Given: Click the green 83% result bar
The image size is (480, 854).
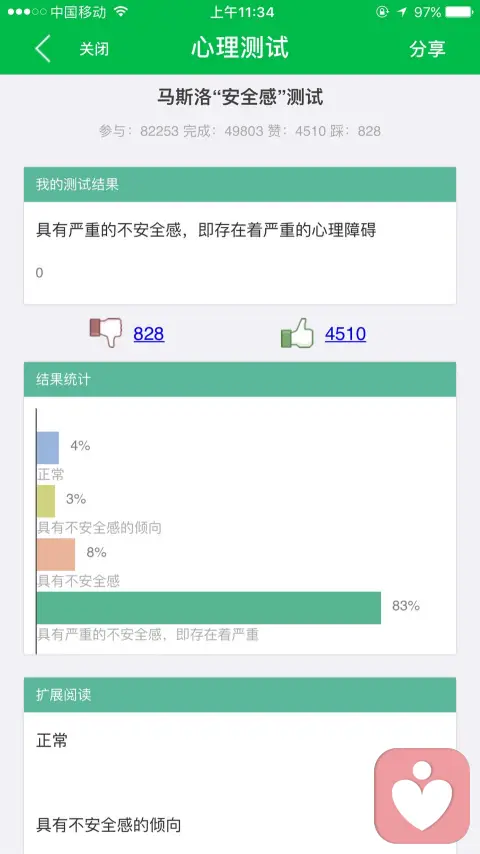Looking at the screenshot, I should (x=209, y=608).
